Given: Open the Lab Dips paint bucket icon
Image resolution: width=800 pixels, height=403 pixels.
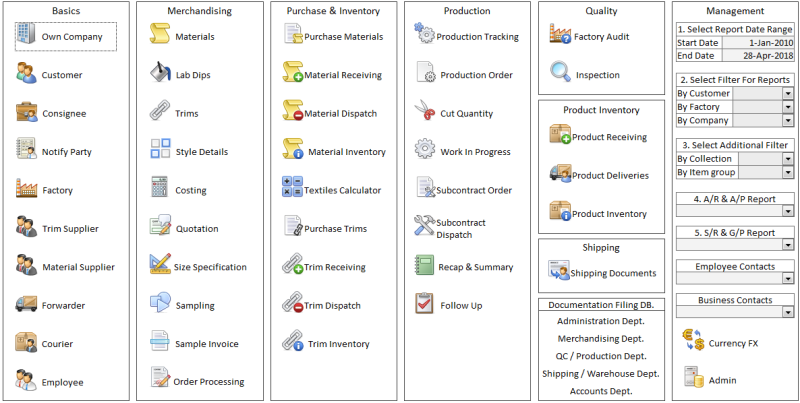Looking at the screenshot, I should [160, 74].
